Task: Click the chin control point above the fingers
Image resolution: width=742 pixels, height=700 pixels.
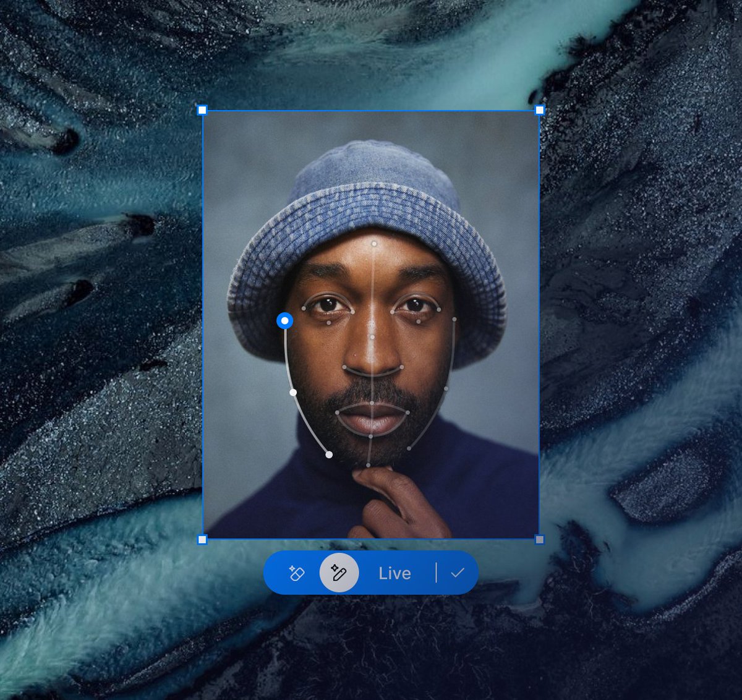Action: click(x=369, y=465)
